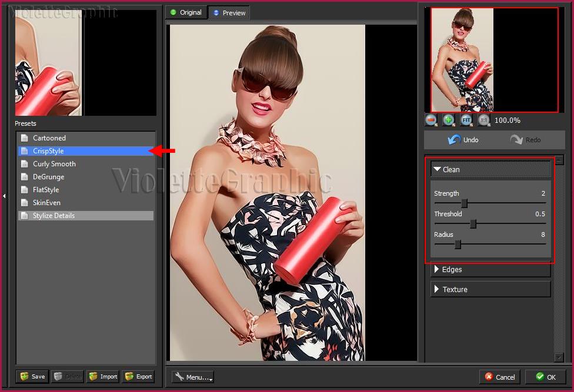
Task: Click the zoom in magnifier icon
Action: pos(449,120)
